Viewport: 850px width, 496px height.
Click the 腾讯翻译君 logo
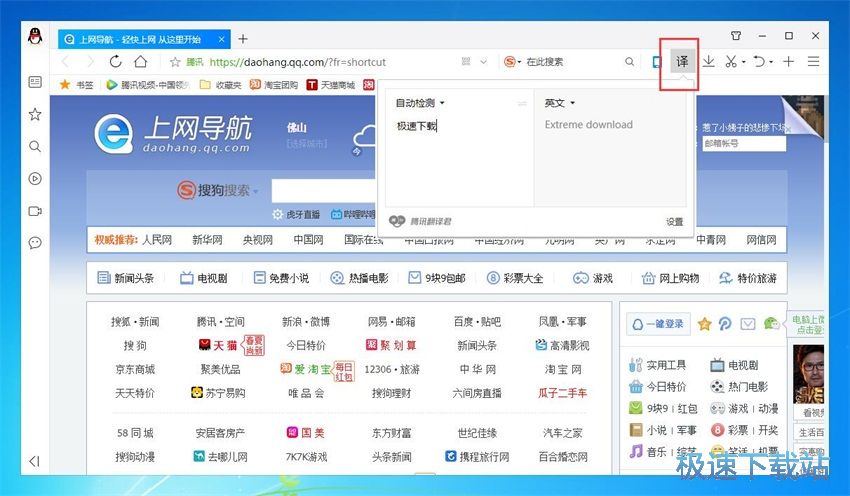pos(420,221)
